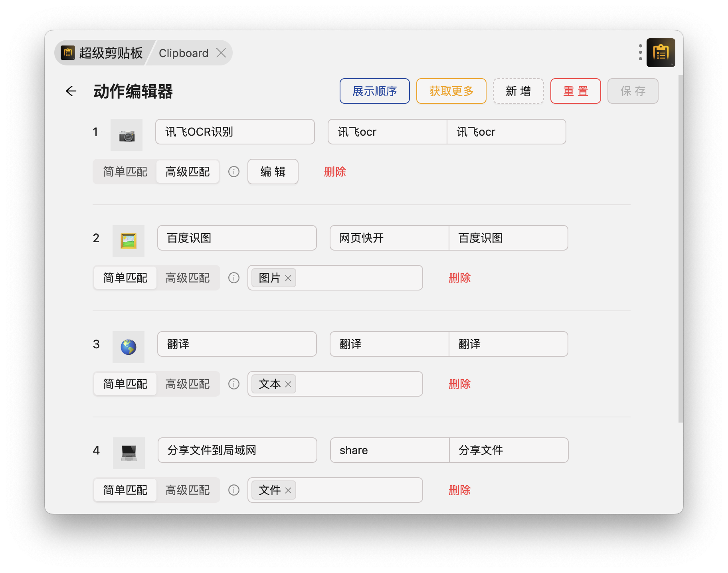Click 编辑 for advanced match in row 1

pos(273,172)
